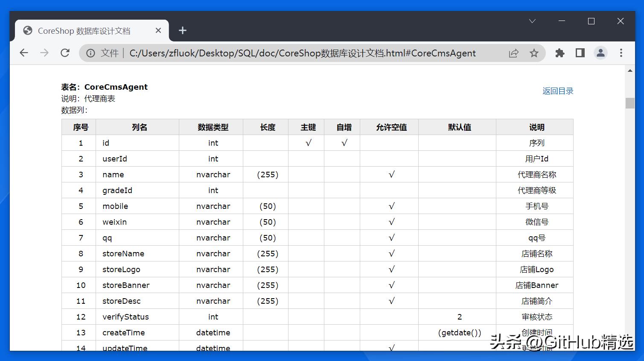The height and width of the screenshot is (361, 644).
Task: Open the three-dot Chrome menu
Action: pyautogui.click(x=621, y=53)
